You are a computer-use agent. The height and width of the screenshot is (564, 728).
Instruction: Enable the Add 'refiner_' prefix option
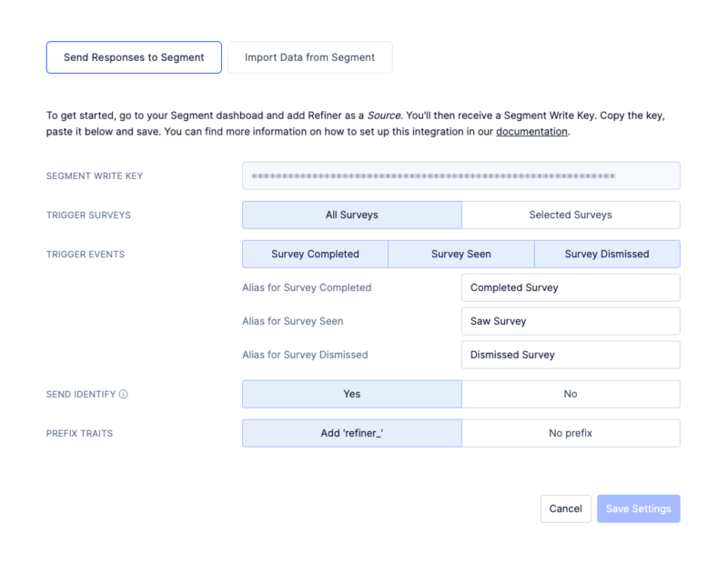pyautogui.click(x=351, y=433)
